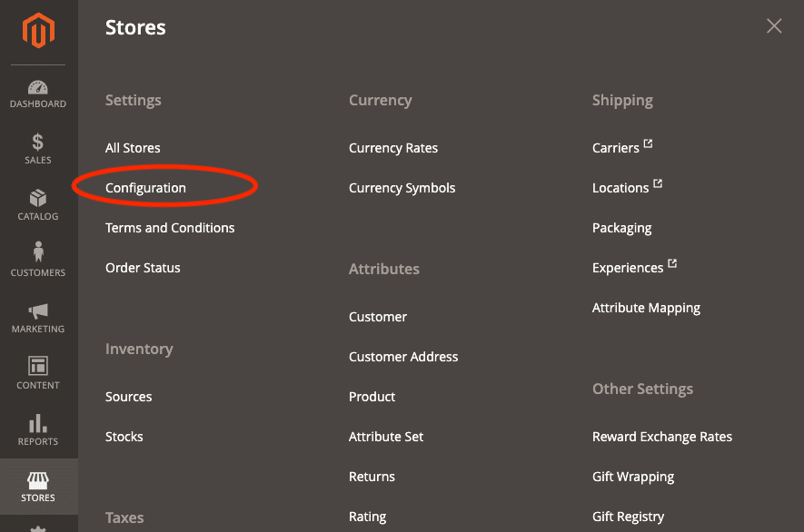Viewport: 804px width, 532px height.
Task: Edit Customer Address attributes
Action: pos(403,356)
